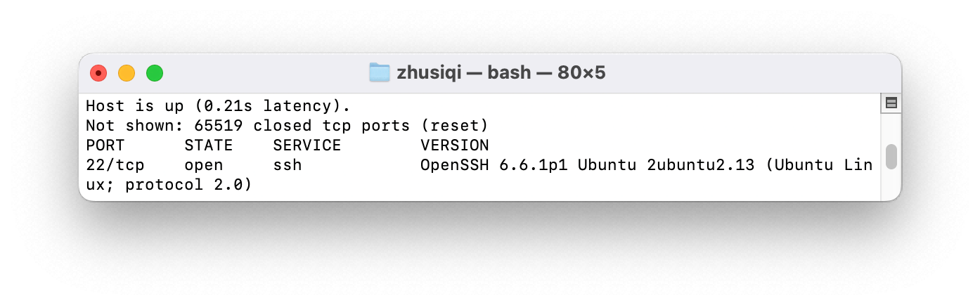Zoom the window with green button

[155, 72]
